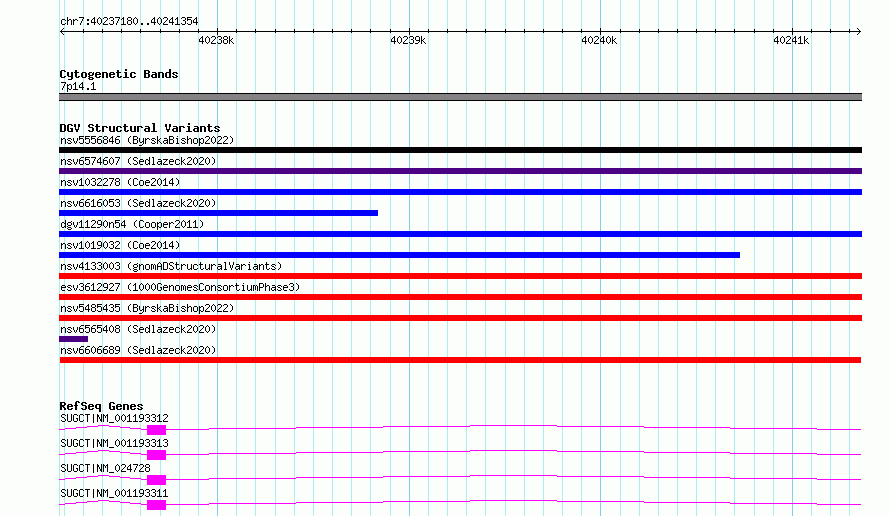The image size is (890, 516).
Task: Click the dgv11290n54 (Cooper2011) label
Action: point(132,224)
